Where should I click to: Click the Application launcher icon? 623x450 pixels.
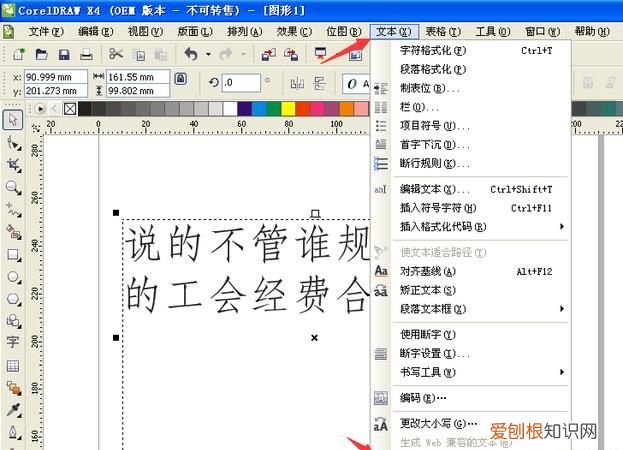click(320, 54)
